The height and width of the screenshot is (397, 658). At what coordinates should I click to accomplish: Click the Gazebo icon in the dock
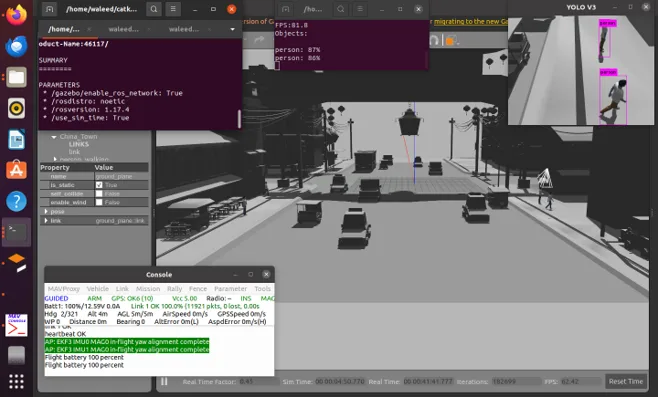pos(16,263)
